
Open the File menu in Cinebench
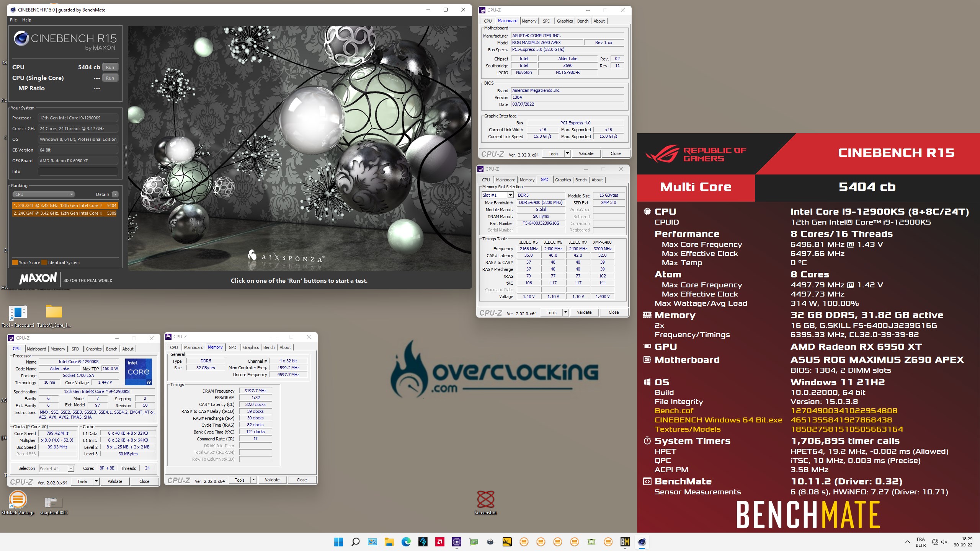point(13,20)
